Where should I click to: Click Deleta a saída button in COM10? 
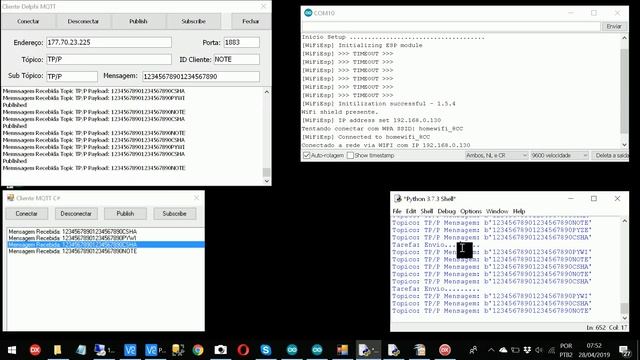tap(610, 156)
